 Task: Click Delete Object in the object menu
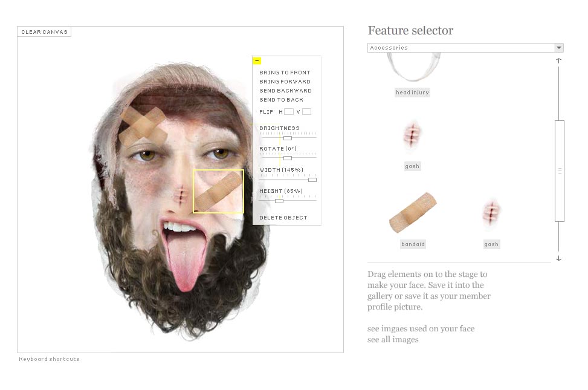283,217
